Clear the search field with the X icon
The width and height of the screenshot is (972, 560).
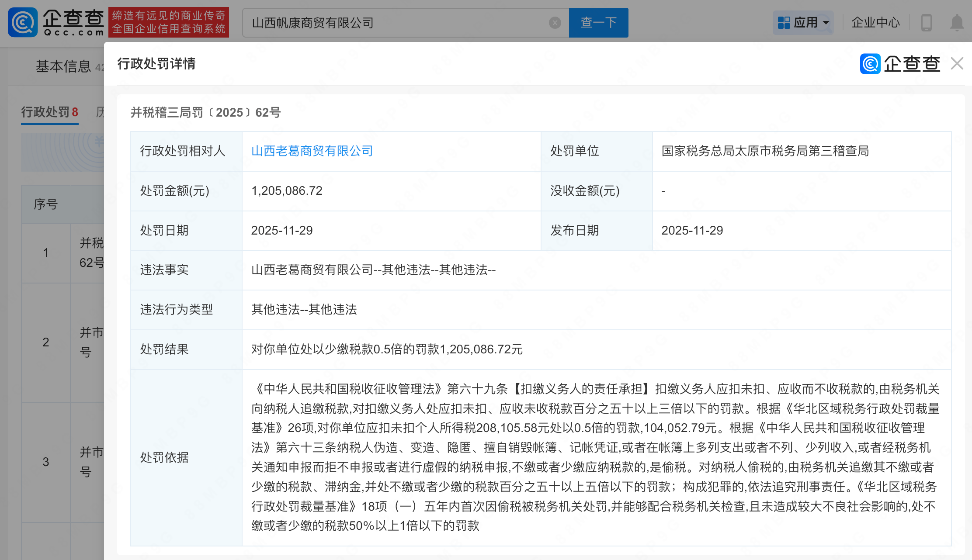click(555, 23)
